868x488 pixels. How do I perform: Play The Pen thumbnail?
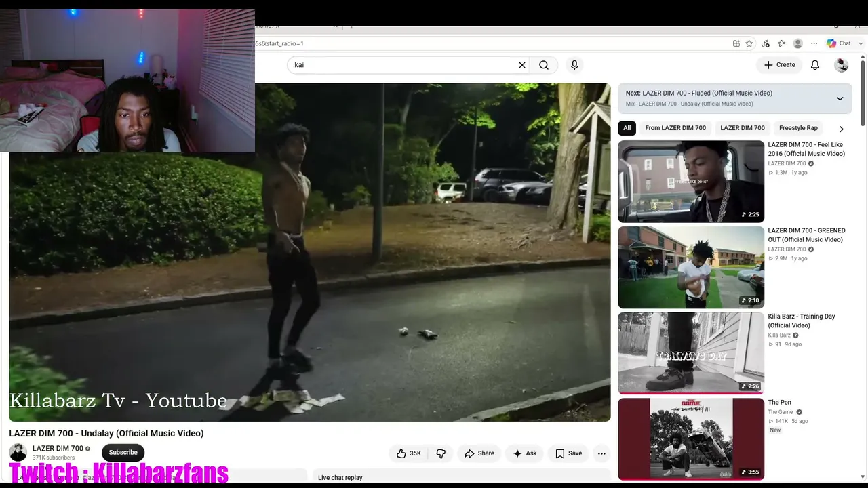[691, 439]
